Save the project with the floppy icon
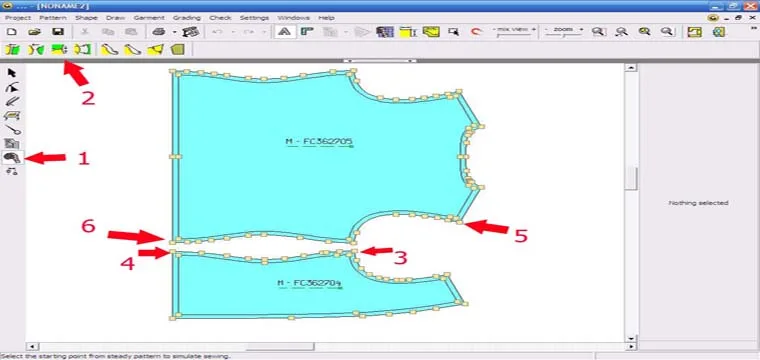Viewport: 760px width, 360px height. click(58, 32)
